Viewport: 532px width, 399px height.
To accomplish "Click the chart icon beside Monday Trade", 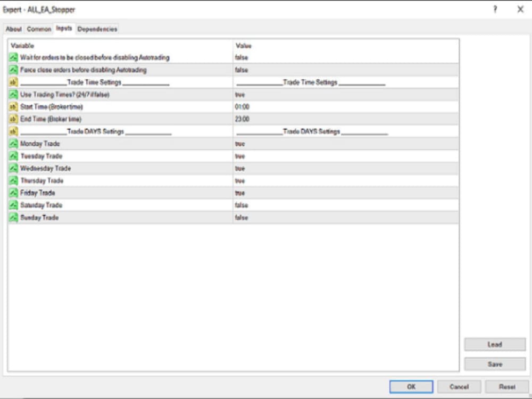I will 14,144.
